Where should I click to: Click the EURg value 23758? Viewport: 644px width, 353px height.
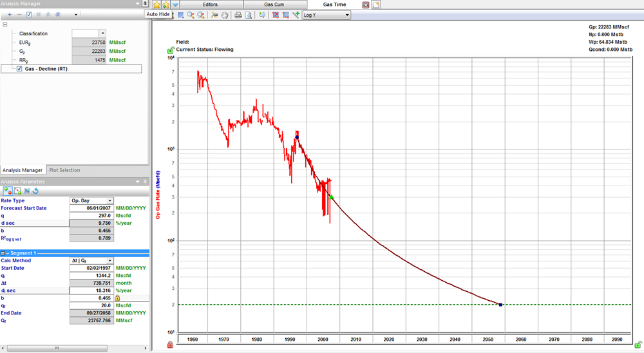[89, 43]
